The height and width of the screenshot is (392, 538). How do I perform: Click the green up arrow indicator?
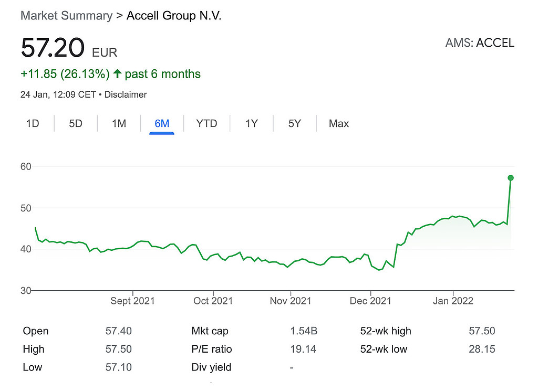(x=117, y=74)
